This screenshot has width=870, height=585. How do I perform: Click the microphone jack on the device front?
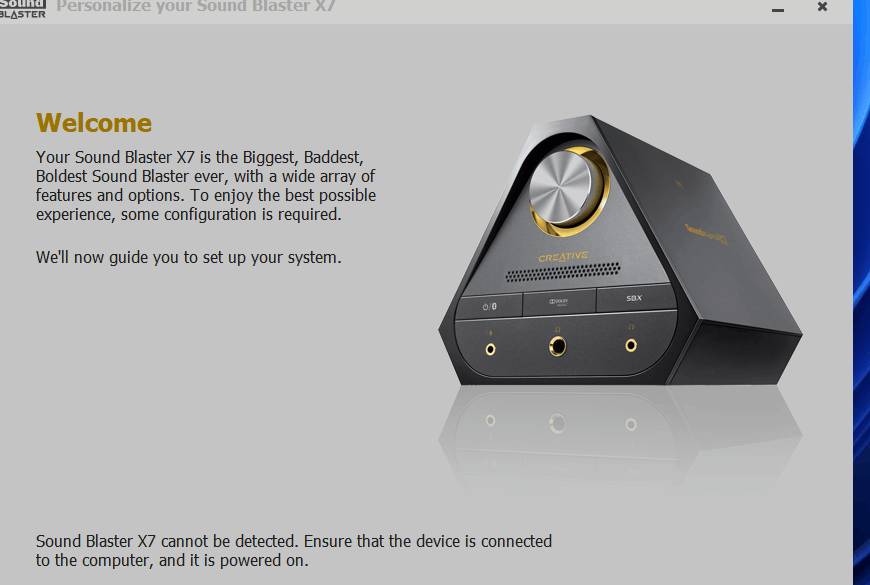point(490,349)
